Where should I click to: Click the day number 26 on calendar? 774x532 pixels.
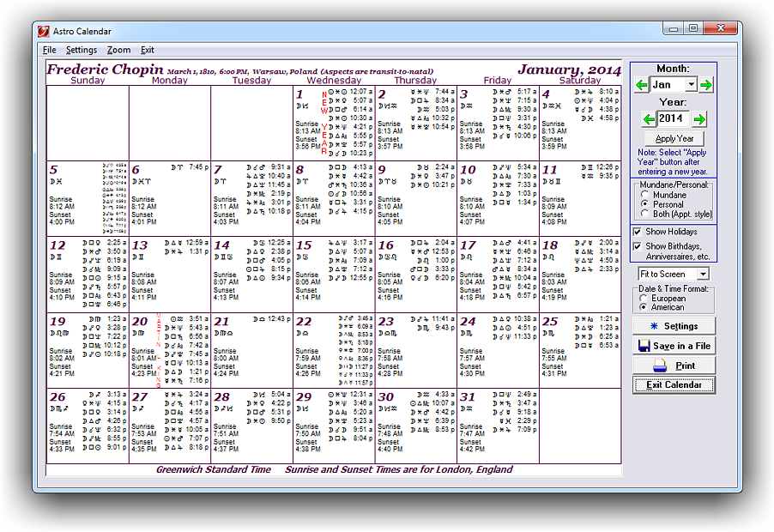coord(57,396)
